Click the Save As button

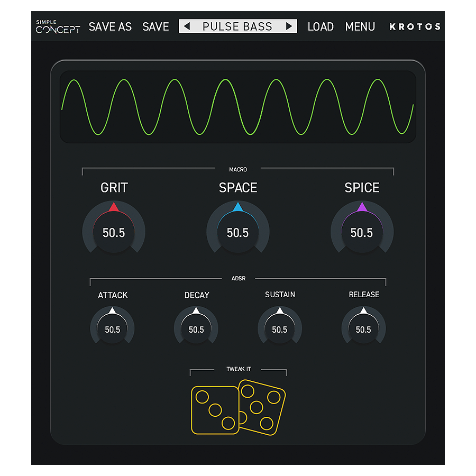[110, 27]
